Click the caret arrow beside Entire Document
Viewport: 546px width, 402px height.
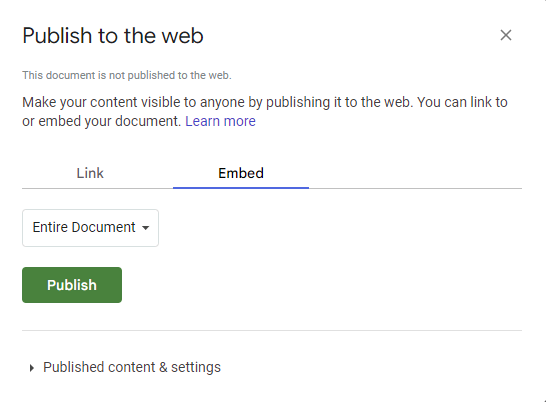(x=146, y=228)
